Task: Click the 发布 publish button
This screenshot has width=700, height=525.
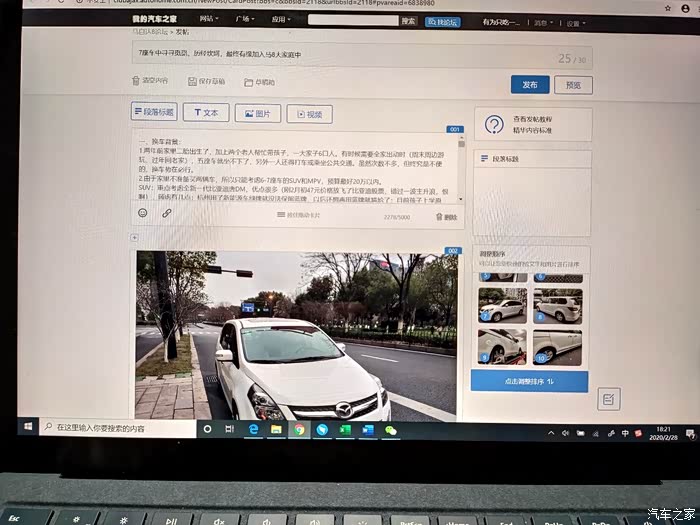Action: tap(530, 84)
